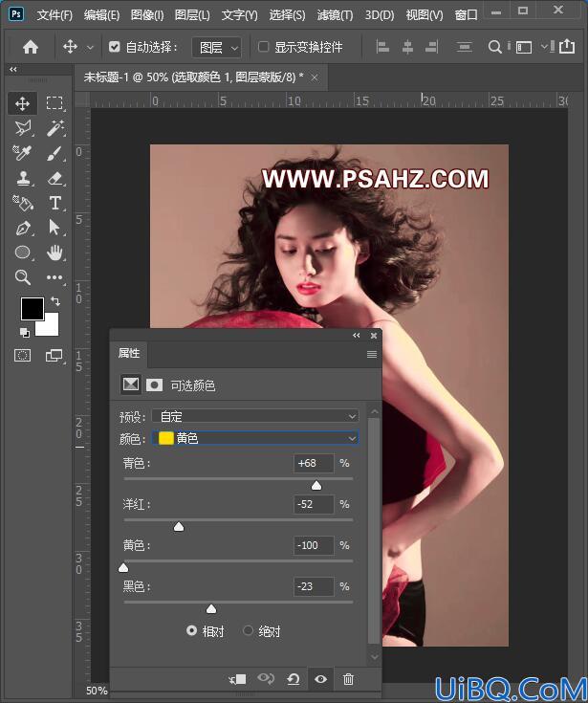This screenshot has height=703, width=588.
Task: Open the workspace switcher icon
Action: coord(524,47)
